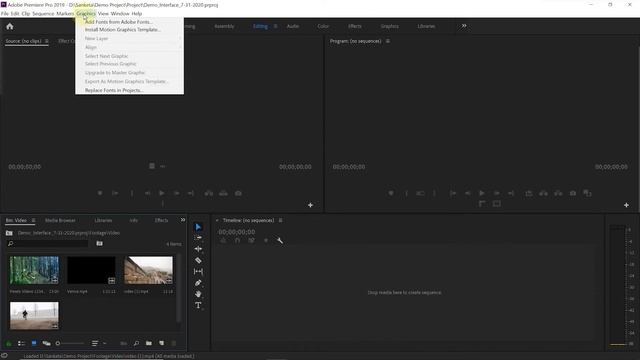This screenshot has width=640, height=360.
Task: Toggle nest-sequence insert button in timeline
Action: (223, 240)
